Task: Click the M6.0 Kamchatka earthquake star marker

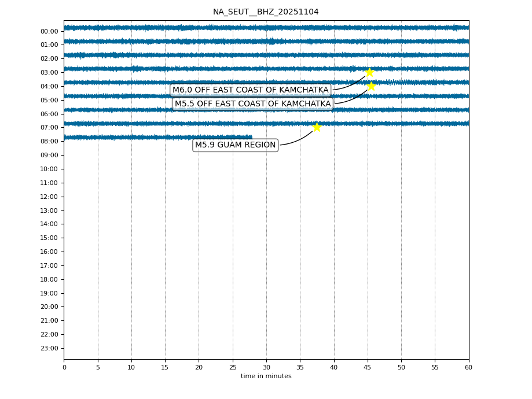Action: (369, 72)
